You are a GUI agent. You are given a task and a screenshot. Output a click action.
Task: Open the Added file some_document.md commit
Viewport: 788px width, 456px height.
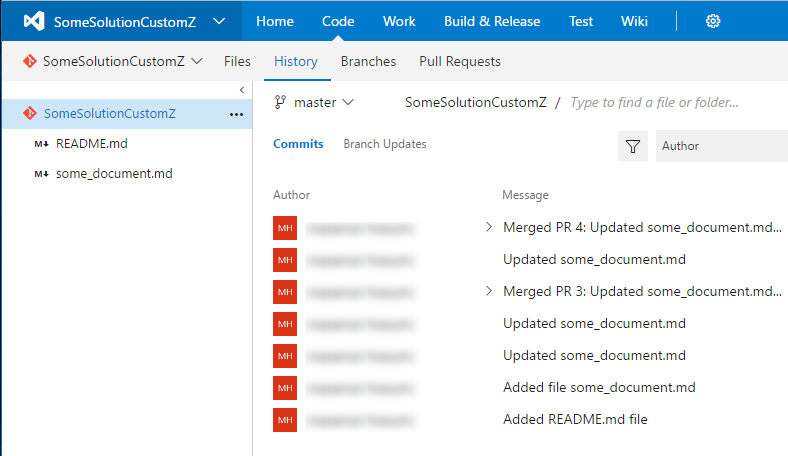(x=599, y=387)
